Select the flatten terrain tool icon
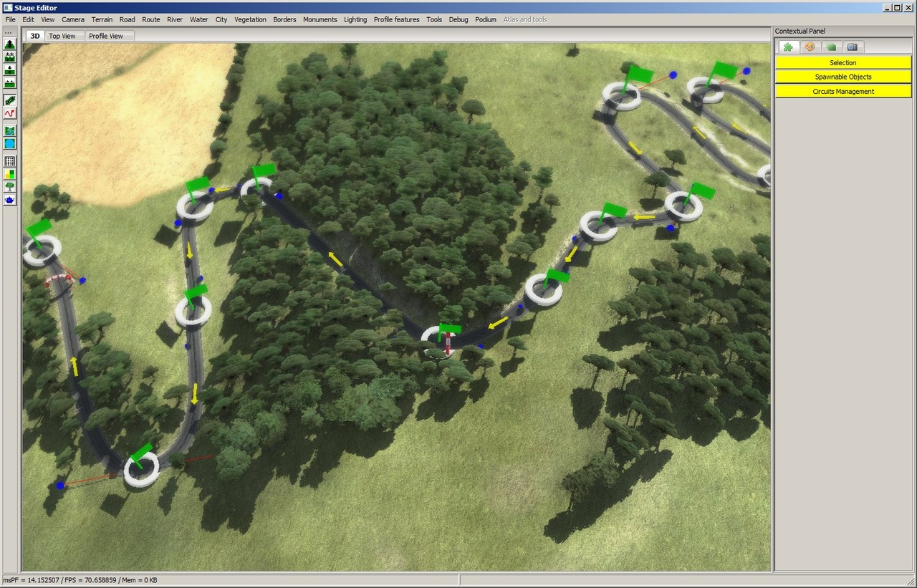917x588 pixels. click(10, 83)
